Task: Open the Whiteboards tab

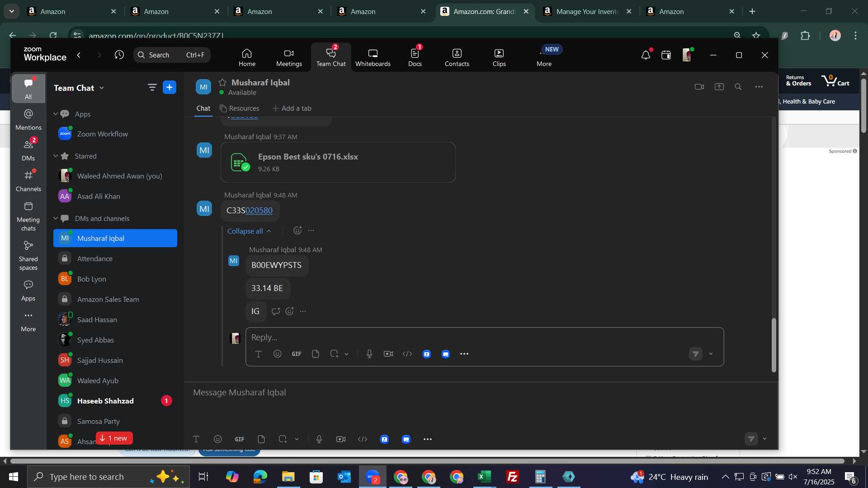Action: click(373, 57)
